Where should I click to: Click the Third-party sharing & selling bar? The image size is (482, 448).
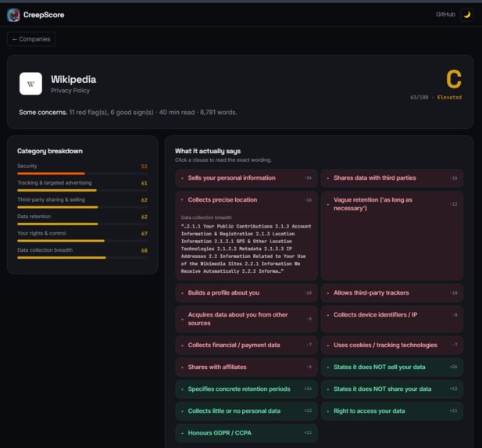coord(82,207)
